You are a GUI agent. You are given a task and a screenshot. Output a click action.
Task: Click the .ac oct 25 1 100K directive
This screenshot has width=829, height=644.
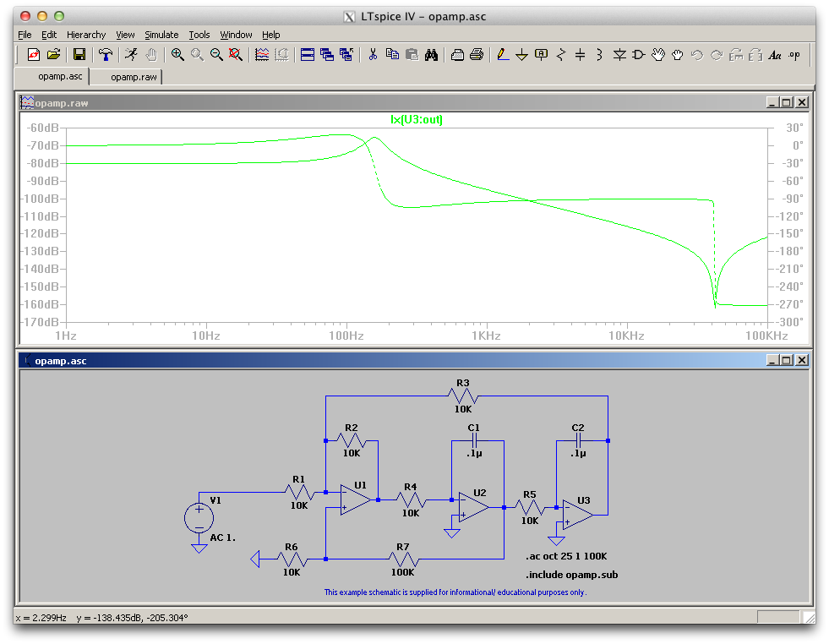pyautogui.click(x=565, y=556)
